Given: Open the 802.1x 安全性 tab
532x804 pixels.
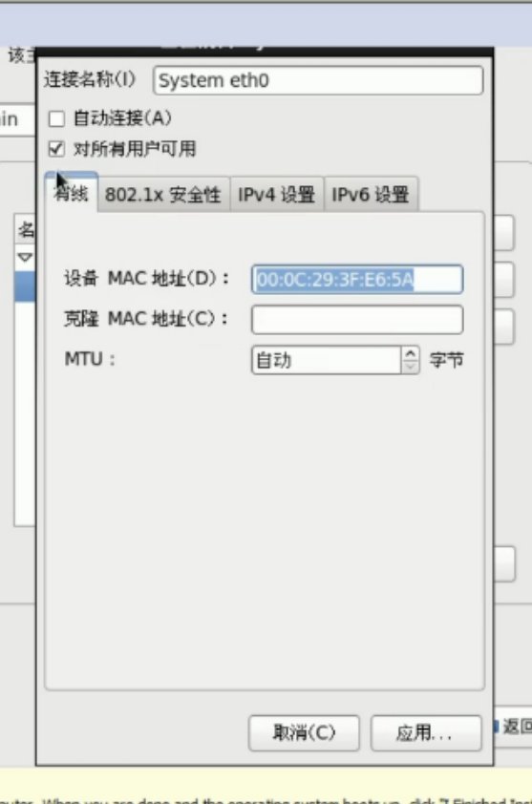Looking at the screenshot, I should tap(163, 195).
